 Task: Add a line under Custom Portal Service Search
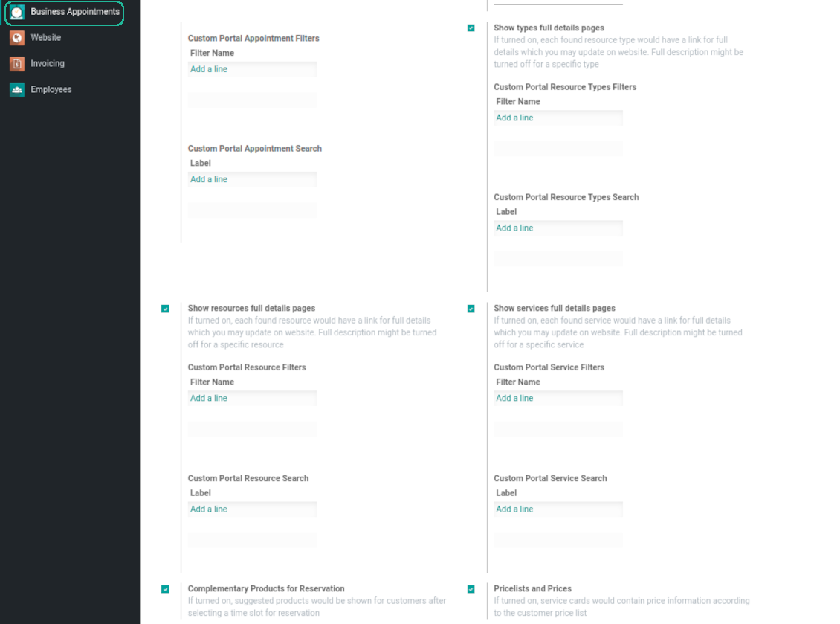pyautogui.click(x=514, y=509)
